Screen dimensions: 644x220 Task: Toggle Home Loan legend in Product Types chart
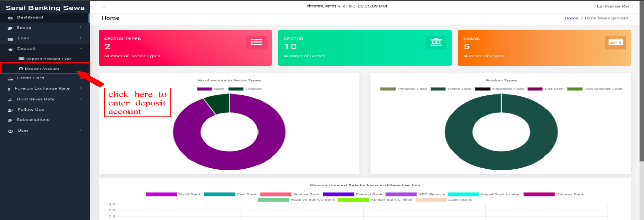(451, 89)
